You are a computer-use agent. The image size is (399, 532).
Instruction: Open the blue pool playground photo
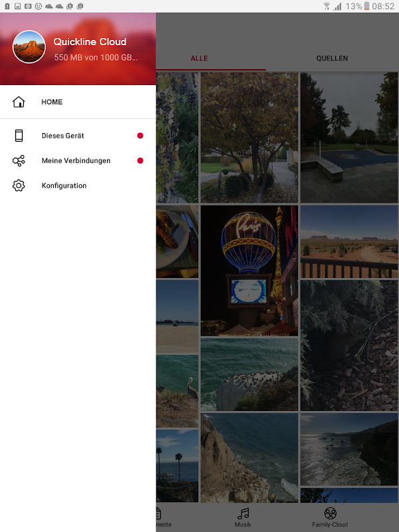(349, 138)
